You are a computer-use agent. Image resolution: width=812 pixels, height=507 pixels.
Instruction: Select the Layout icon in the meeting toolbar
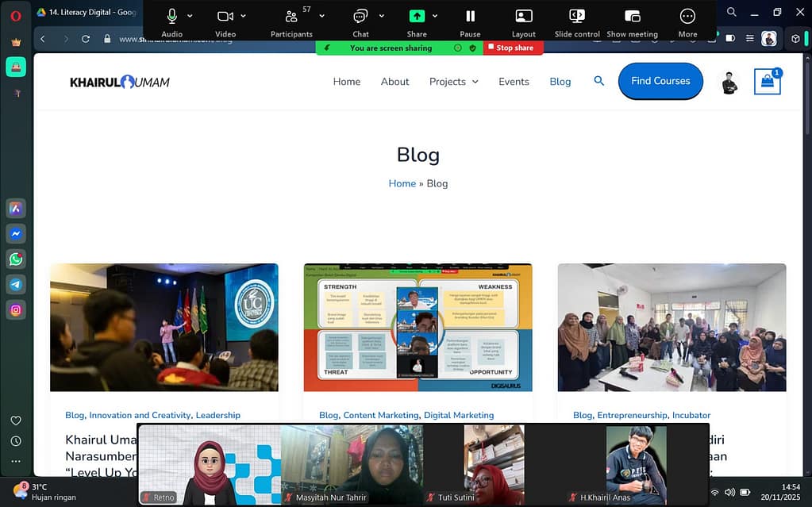pyautogui.click(x=523, y=16)
